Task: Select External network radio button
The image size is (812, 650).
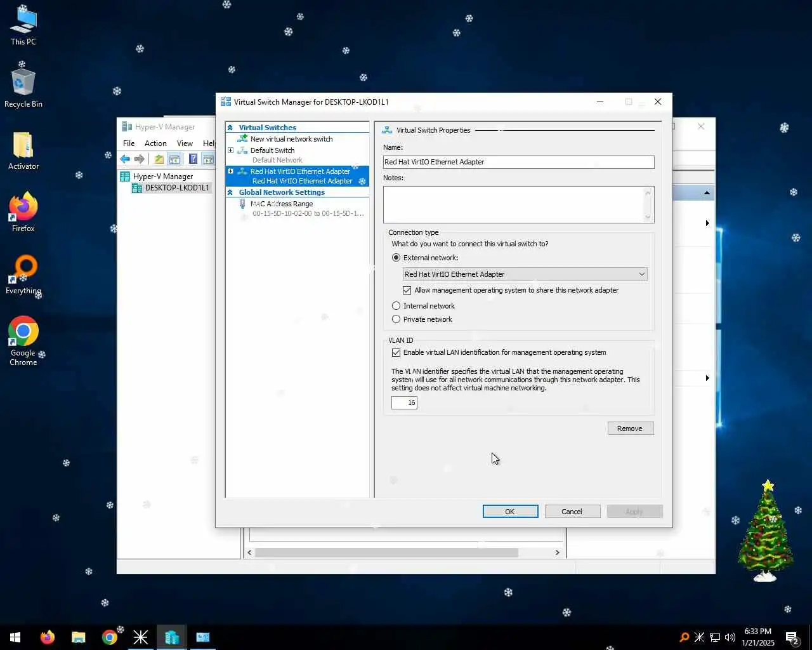Action: (x=396, y=258)
